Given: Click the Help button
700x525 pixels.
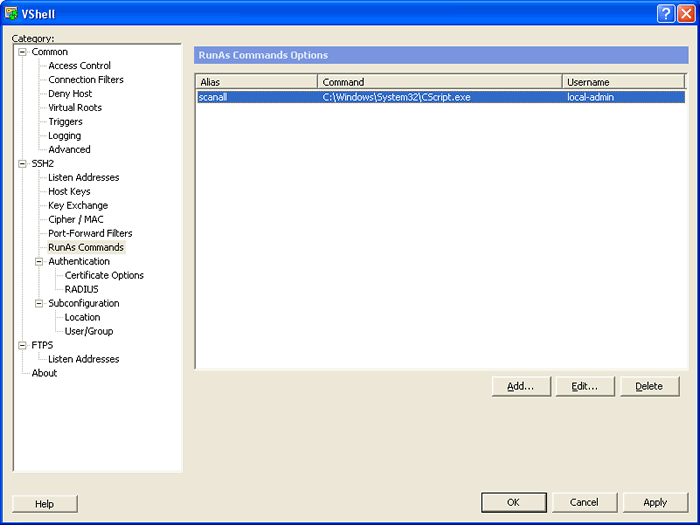Looking at the screenshot, I should [x=45, y=504].
